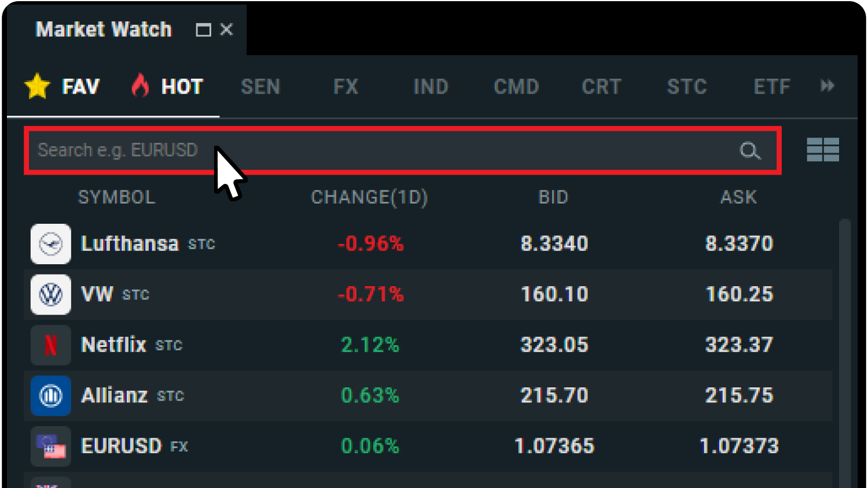868x488 pixels.
Task: Switch to grid view layout icon
Action: 822,150
